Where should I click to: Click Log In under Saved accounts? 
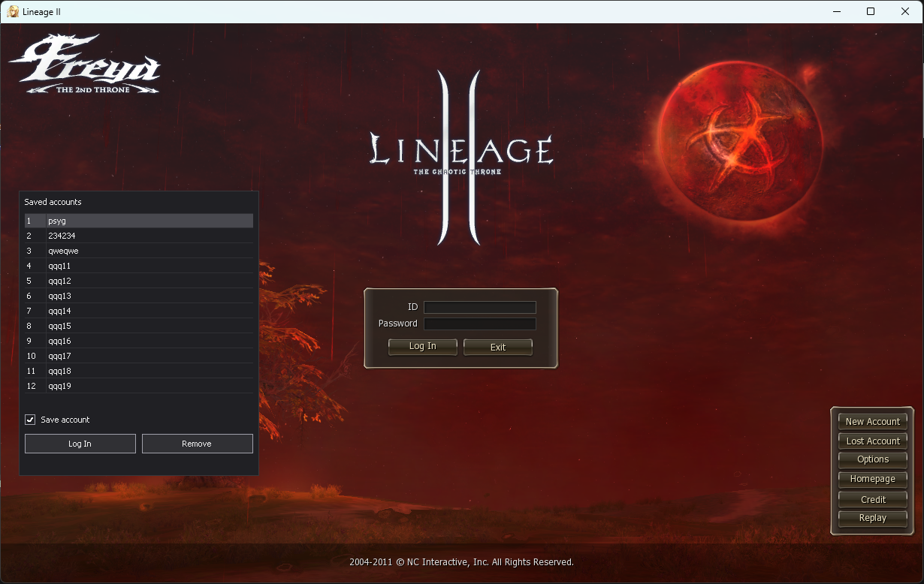point(80,444)
